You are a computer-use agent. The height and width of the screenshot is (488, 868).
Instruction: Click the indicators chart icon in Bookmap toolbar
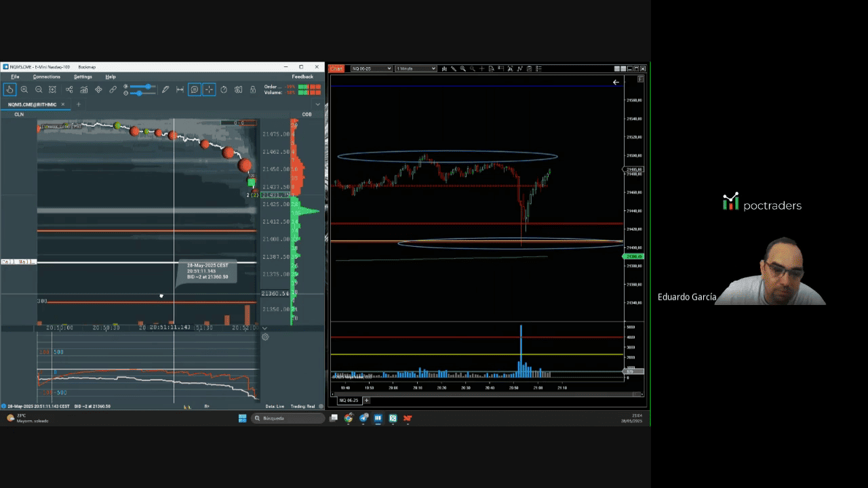coord(83,89)
